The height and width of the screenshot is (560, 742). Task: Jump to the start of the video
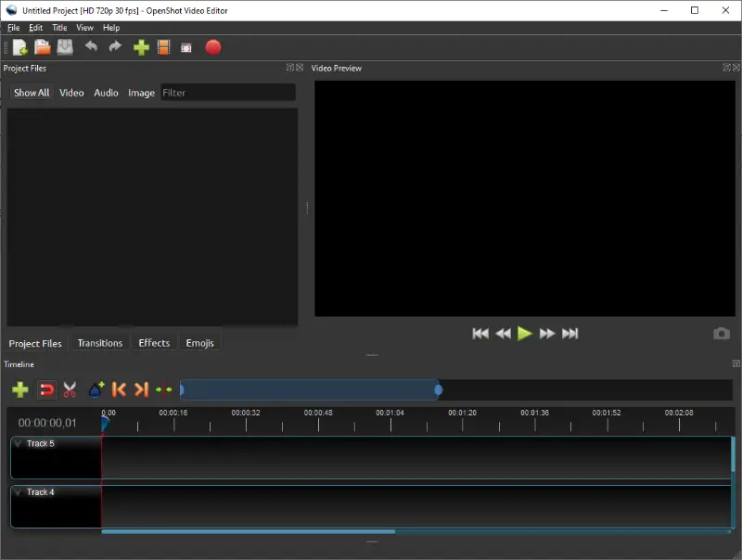pyautogui.click(x=480, y=334)
